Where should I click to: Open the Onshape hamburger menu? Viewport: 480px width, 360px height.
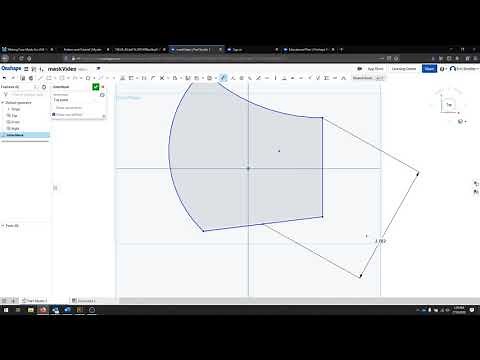tap(26, 69)
